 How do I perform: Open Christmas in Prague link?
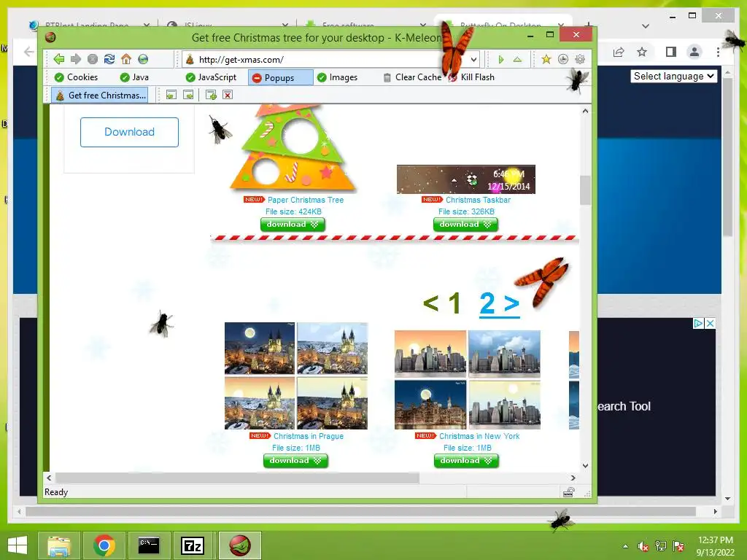309,436
